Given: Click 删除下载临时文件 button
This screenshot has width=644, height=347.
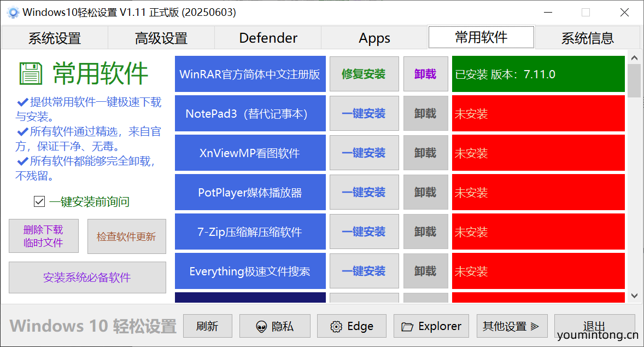Looking at the screenshot, I should pyautogui.click(x=44, y=236).
